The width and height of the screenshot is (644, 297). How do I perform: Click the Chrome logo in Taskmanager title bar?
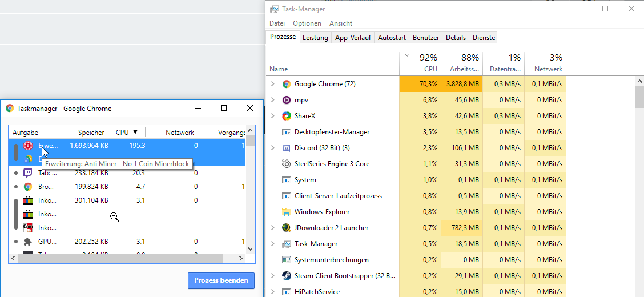[10, 109]
